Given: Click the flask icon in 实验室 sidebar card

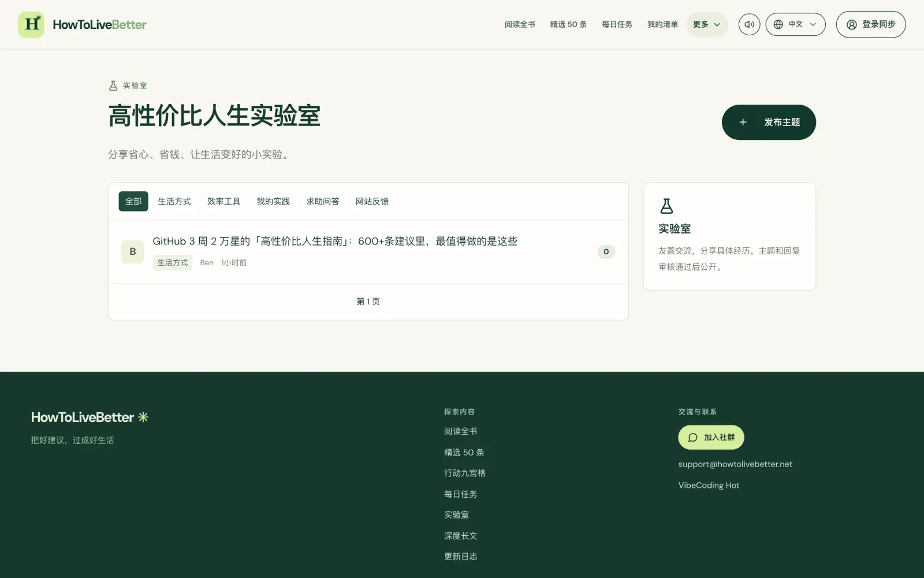Looking at the screenshot, I should (666, 206).
